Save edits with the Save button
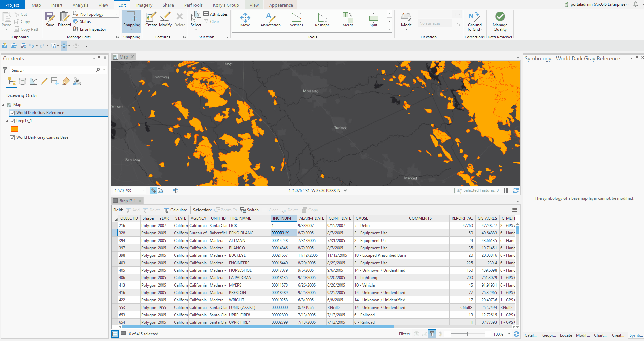 50,20
